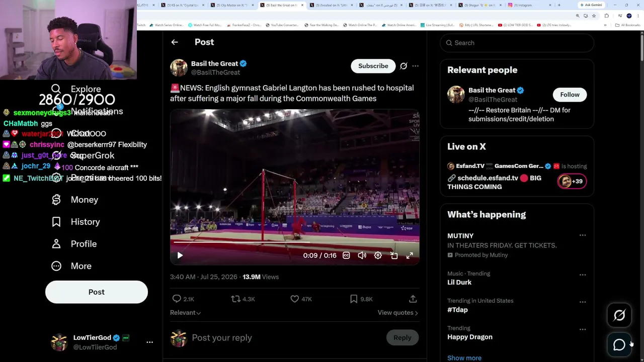Image resolution: width=644 pixels, height=362 pixels.
Task: Open more options for Happy Dragon trend
Action: tap(583, 329)
